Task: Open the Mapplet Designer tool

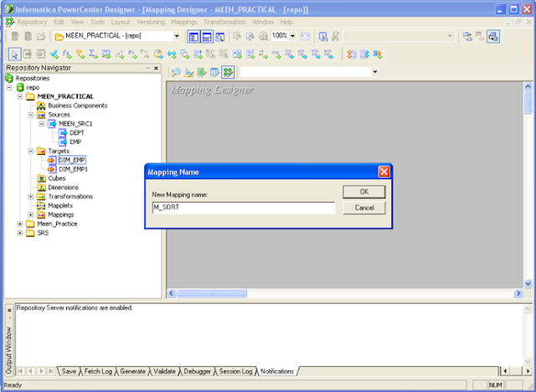Action: click(214, 72)
